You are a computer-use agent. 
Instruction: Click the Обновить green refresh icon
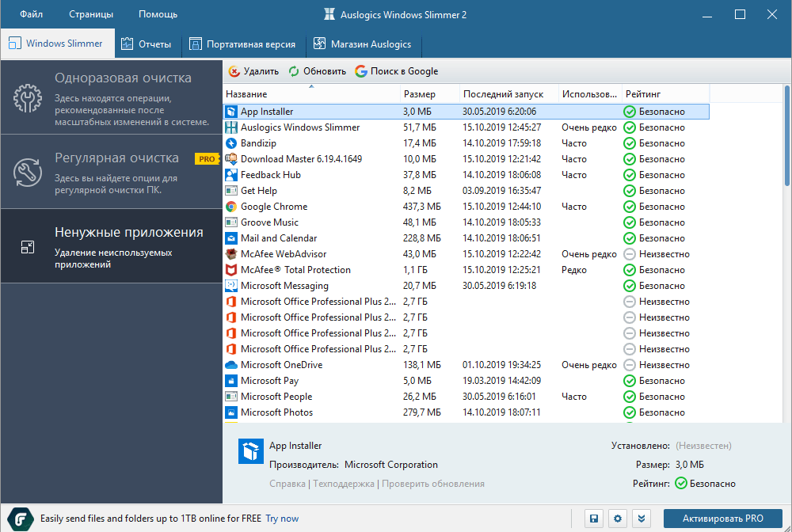click(294, 71)
